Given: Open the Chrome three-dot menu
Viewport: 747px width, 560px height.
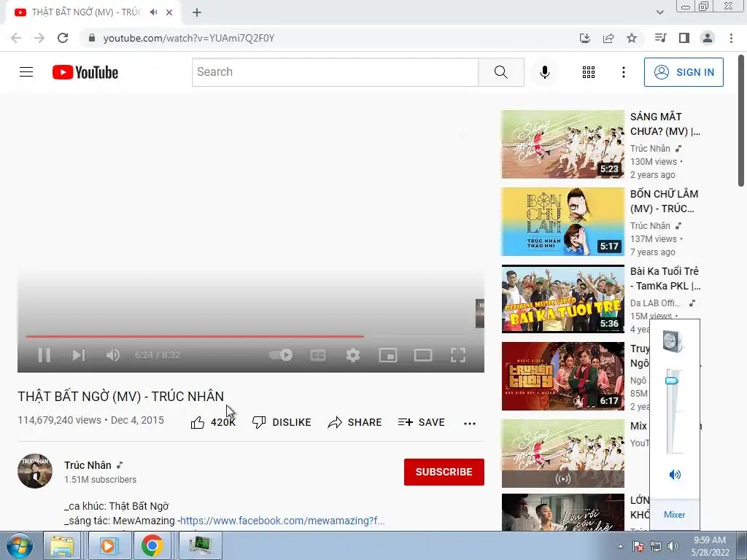Looking at the screenshot, I should (731, 38).
